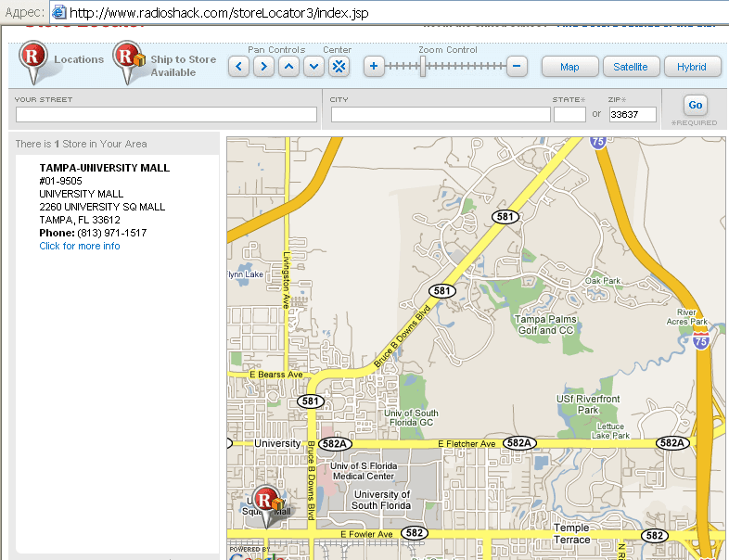Screen dimensions: 729x560
Task: Click the E Bearss Ave road label
Action: 276,375
